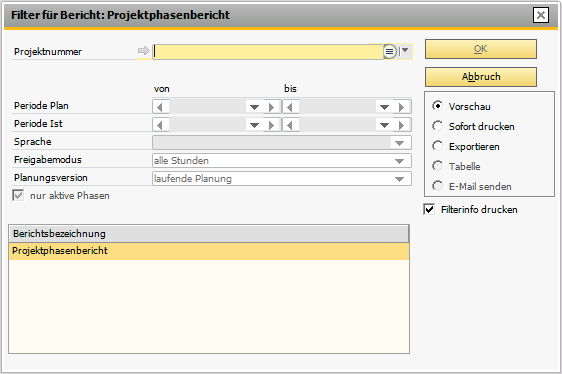
Task: Go to previous Periode Plan von period
Action: 160,107
